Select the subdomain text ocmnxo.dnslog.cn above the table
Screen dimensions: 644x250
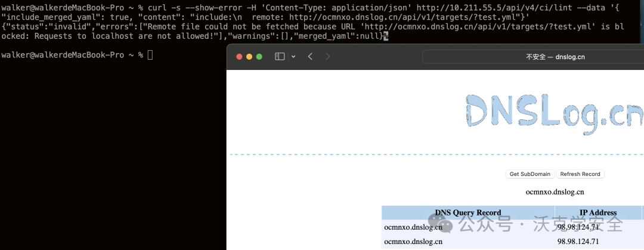555,192
